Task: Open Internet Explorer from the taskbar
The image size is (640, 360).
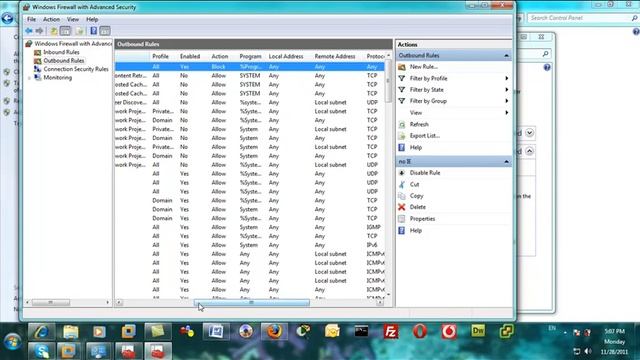Action: pos(41,331)
